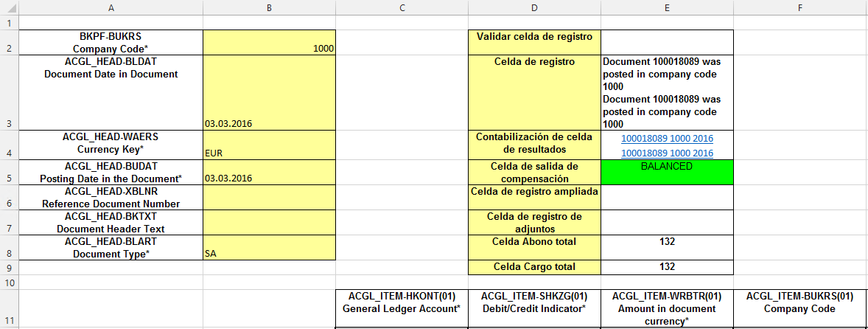
Task: Select column A header
Action: tap(111, 7)
